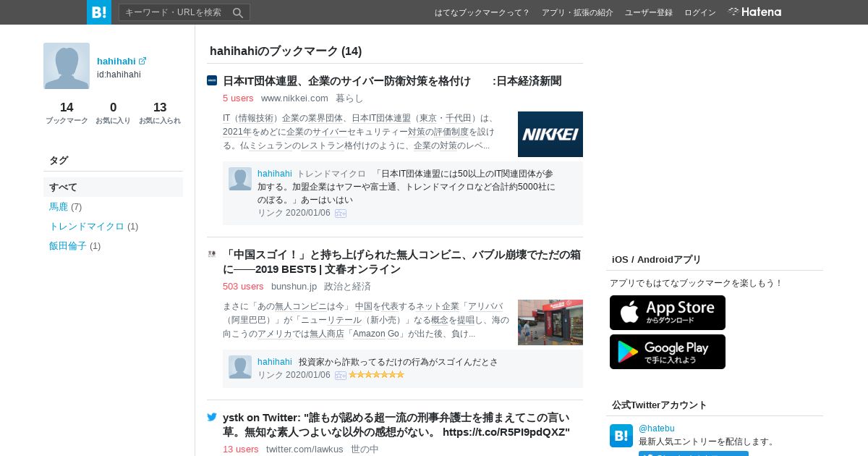This screenshot has height=456, width=868.
Task: Click the external link icon beside hahihahi
Action: pyautogui.click(x=142, y=61)
